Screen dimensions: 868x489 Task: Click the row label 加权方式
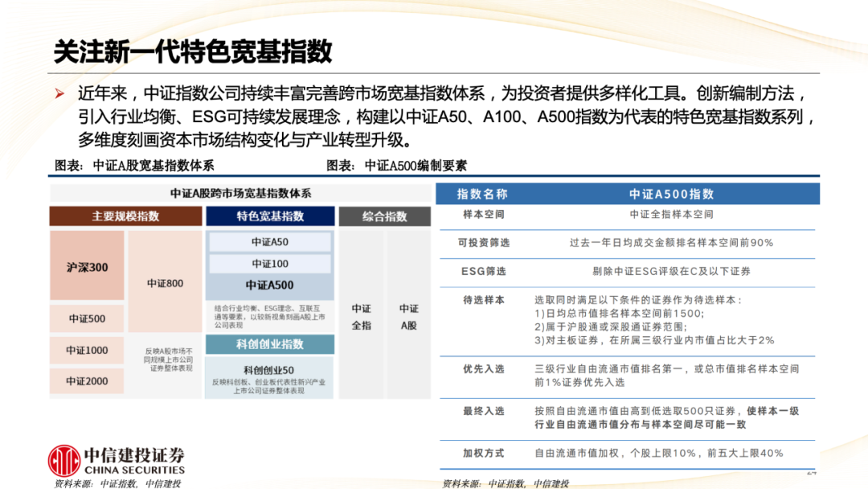click(484, 453)
